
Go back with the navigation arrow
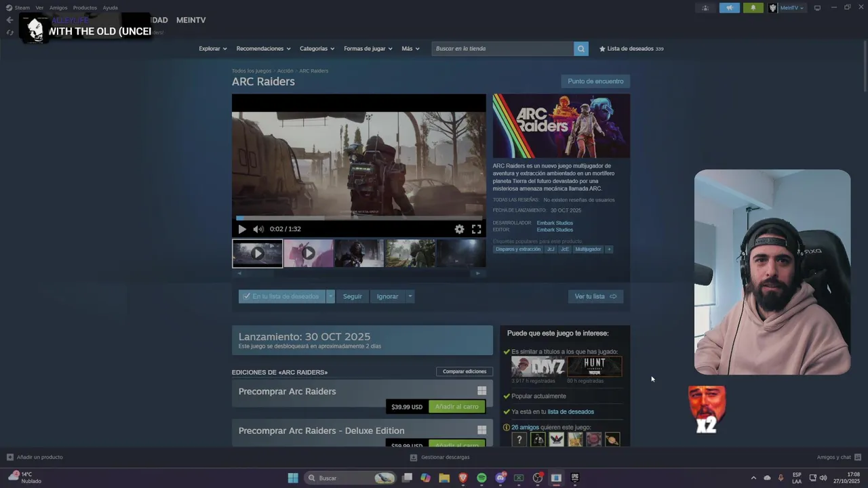(x=9, y=20)
